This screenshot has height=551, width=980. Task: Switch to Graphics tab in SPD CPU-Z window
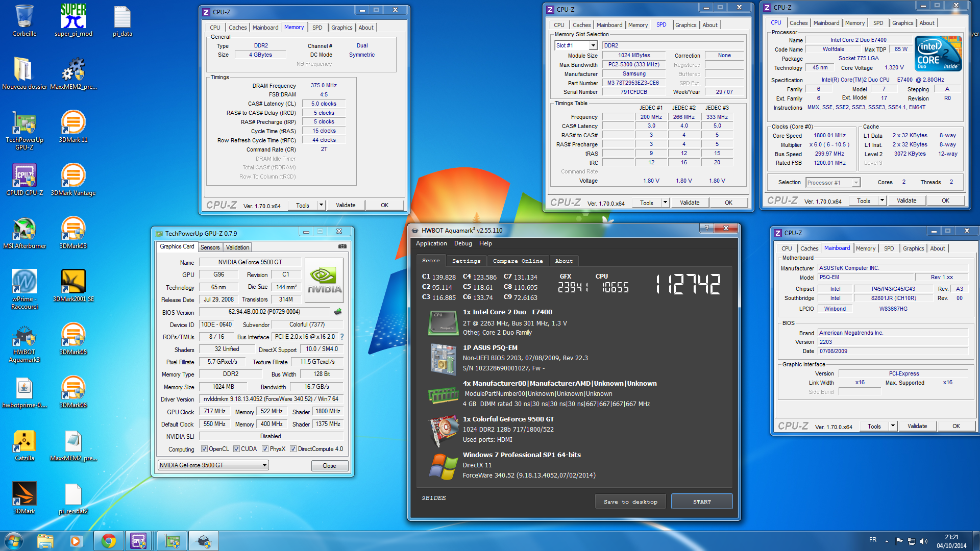point(685,25)
